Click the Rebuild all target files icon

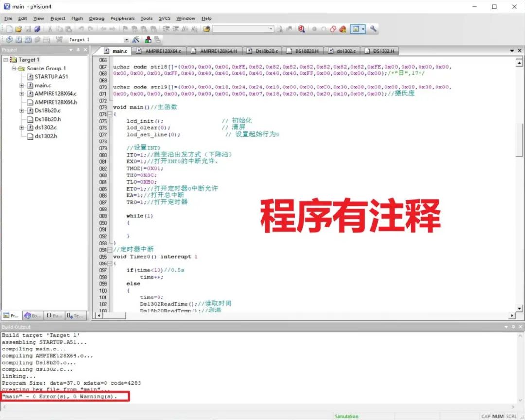coord(28,40)
